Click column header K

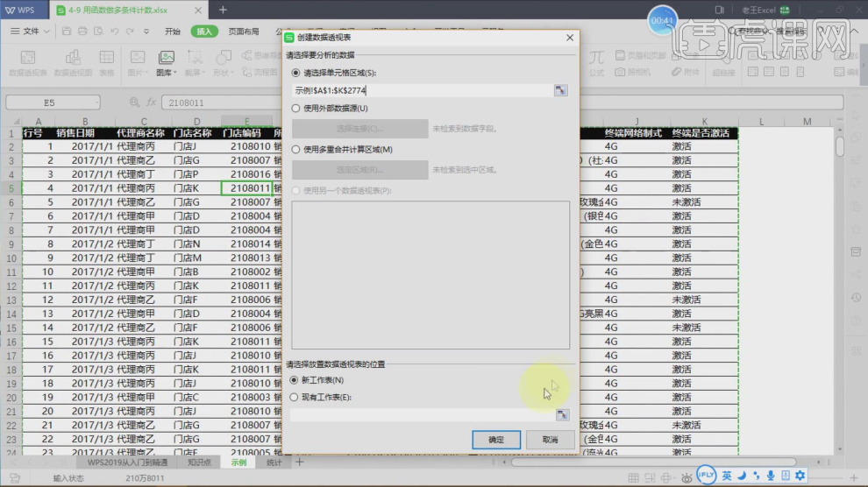point(704,121)
